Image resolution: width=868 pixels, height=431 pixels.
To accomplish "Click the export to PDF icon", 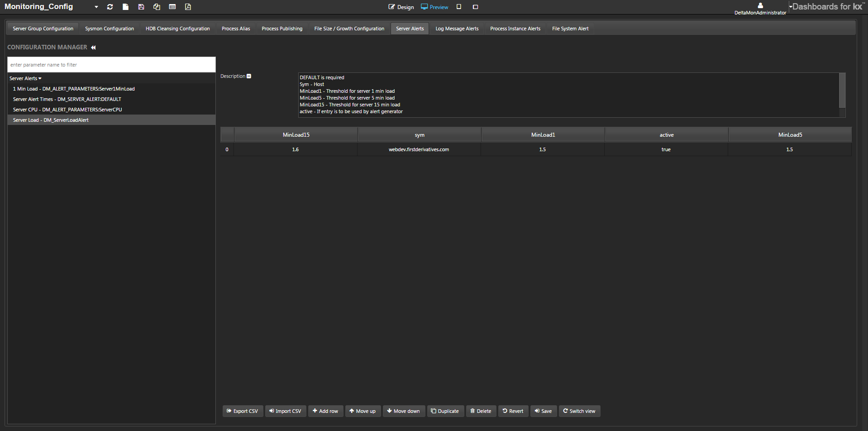I will point(188,7).
